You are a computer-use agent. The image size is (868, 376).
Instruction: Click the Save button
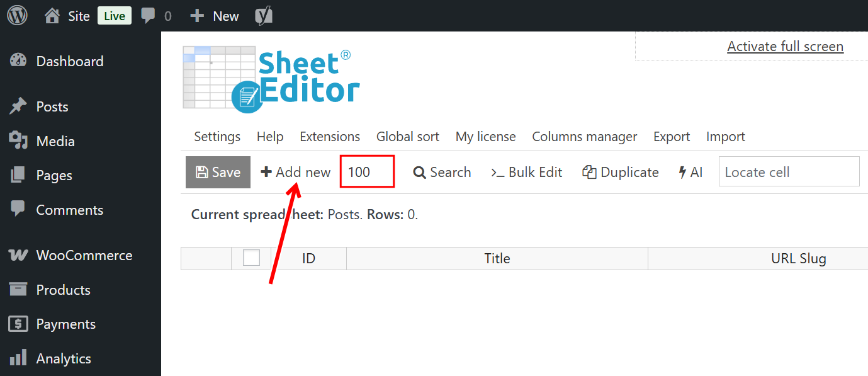tap(218, 172)
